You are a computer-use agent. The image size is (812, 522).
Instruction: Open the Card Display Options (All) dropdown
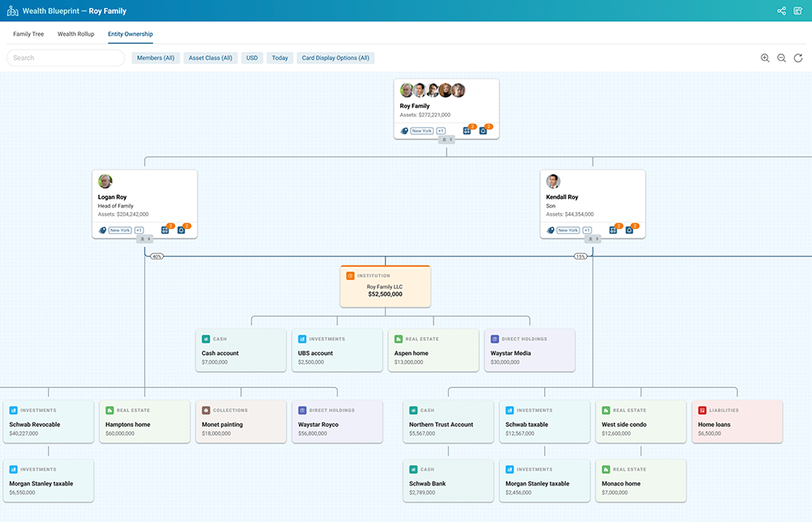tap(335, 58)
